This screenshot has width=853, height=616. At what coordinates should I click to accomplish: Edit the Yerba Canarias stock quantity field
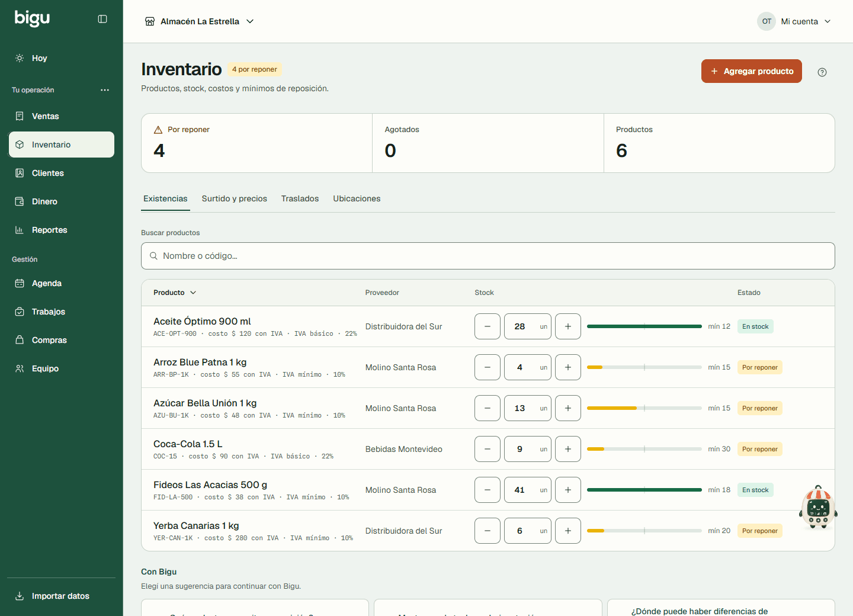point(528,531)
